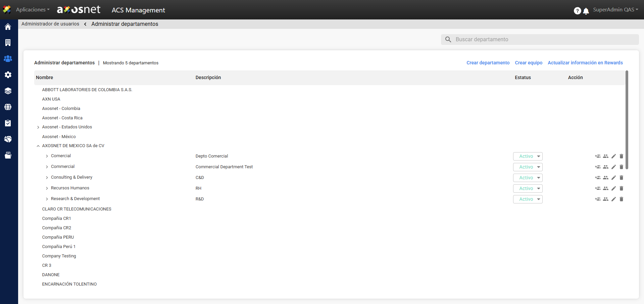Image resolution: width=644 pixels, height=304 pixels.
Task: Click the breadcrumb back arrow
Action: point(85,24)
